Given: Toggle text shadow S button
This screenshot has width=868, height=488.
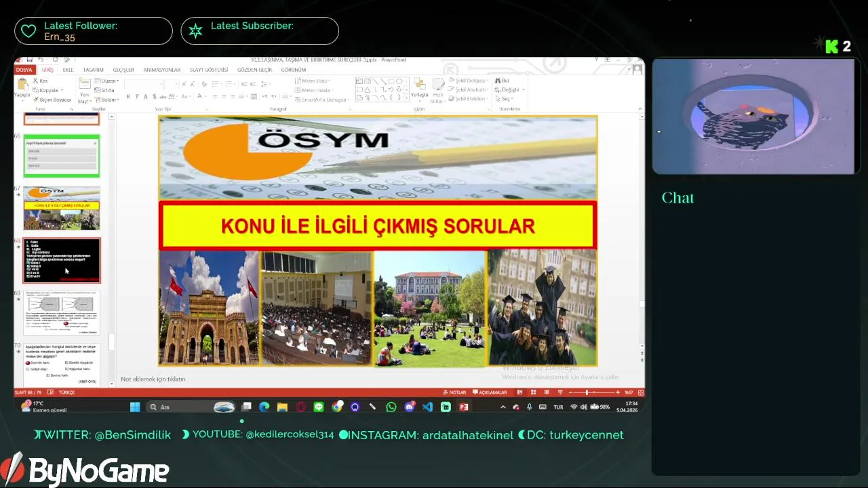Looking at the screenshot, I should coord(155,97).
